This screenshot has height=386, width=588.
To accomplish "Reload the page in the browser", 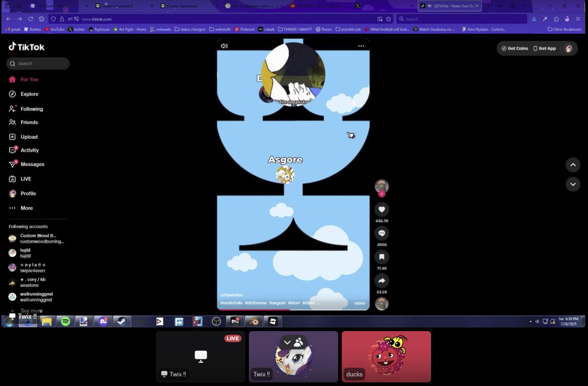I will (x=30, y=19).
